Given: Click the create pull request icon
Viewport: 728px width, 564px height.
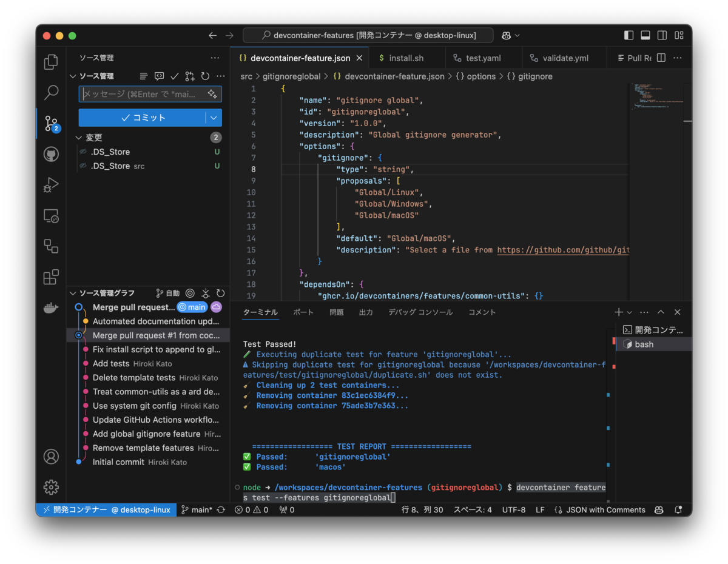Looking at the screenshot, I should tap(190, 76).
